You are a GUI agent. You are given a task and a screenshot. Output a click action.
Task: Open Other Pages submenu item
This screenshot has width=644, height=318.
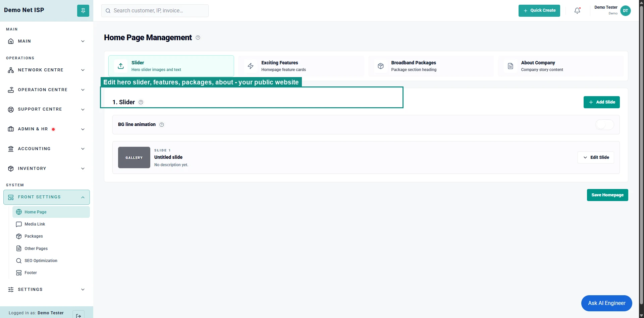pyautogui.click(x=51, y=249)
